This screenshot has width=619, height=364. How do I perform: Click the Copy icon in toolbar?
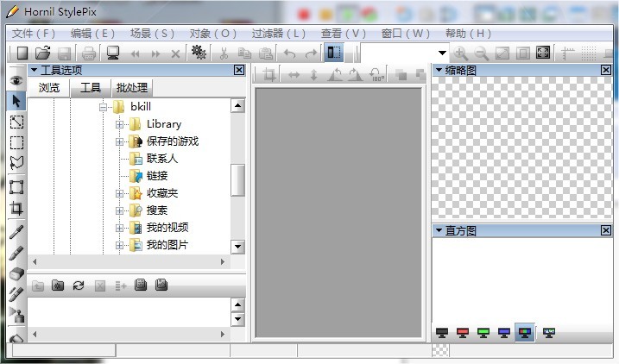pos(245,53)
